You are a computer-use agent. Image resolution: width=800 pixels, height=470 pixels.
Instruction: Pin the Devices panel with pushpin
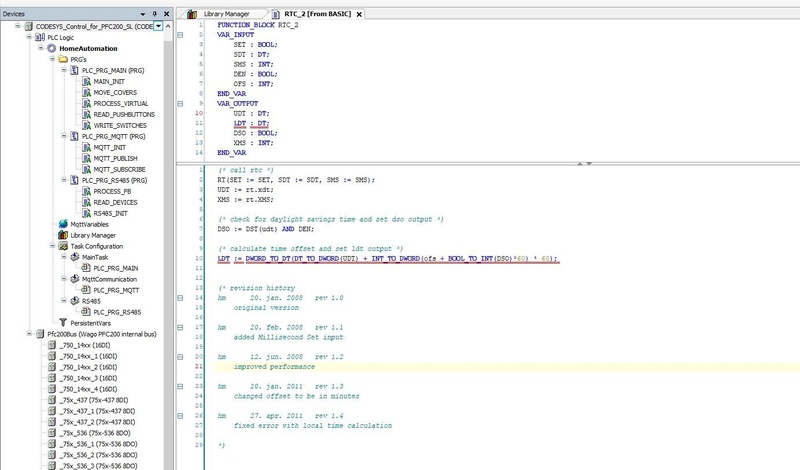coord(155,14)
